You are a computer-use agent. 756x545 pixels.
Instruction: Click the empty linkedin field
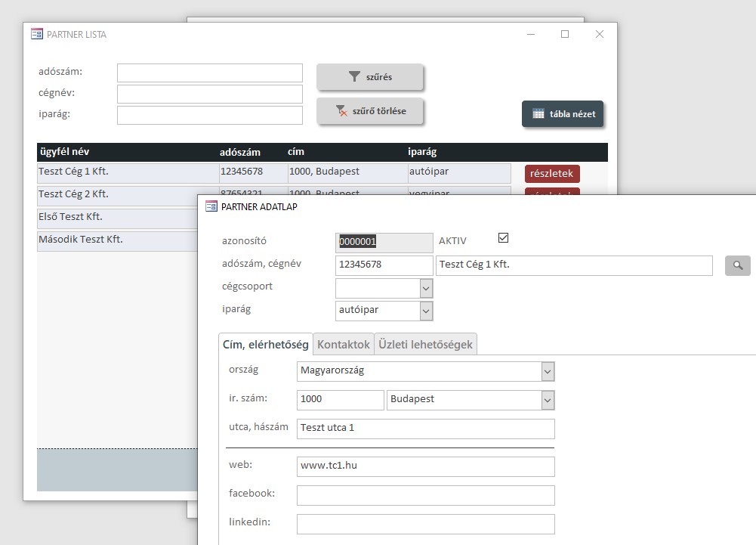(426, 525)
